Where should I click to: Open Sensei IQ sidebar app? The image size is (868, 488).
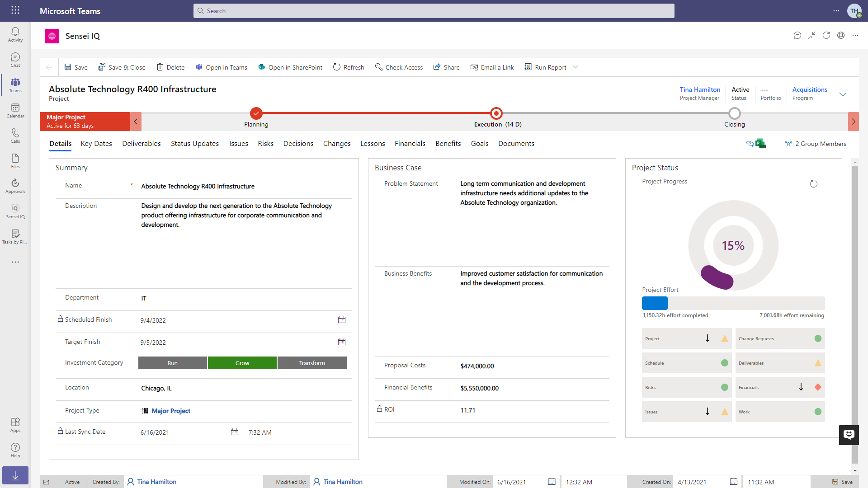[x=15, y=211]
